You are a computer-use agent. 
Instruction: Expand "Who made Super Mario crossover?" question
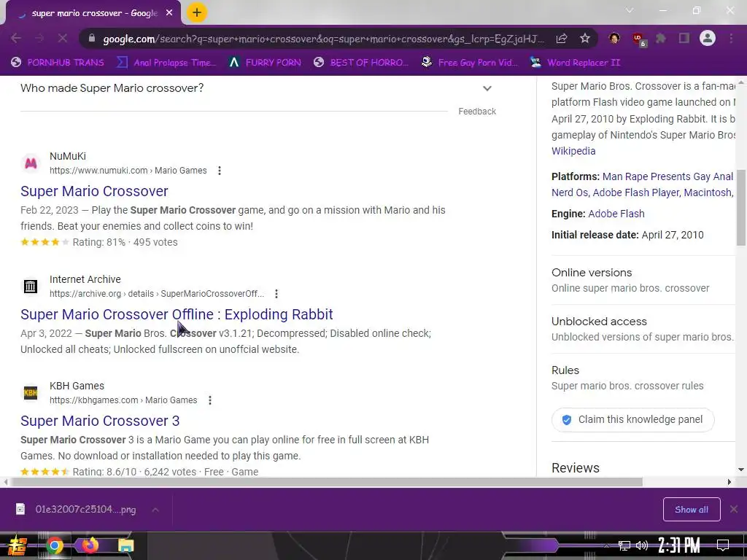[x=258, y=88]
